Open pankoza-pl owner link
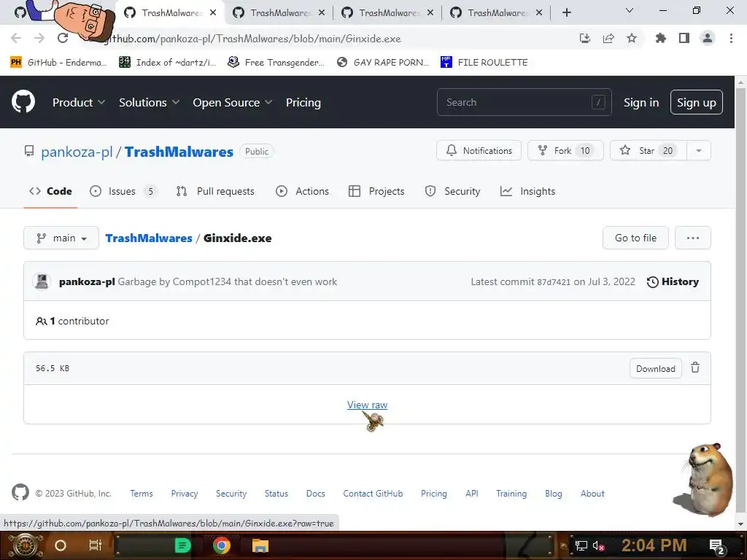 [x=77, y=152]
